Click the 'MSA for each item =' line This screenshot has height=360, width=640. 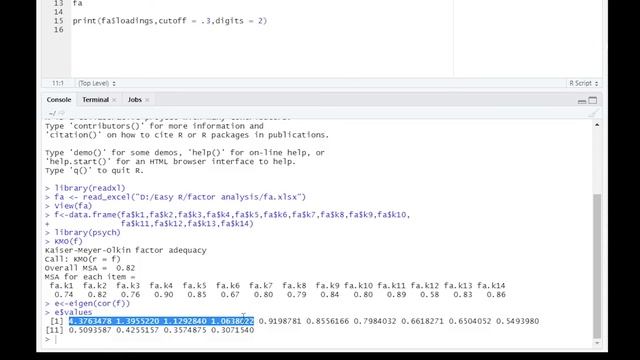click(x=90, y=277)
